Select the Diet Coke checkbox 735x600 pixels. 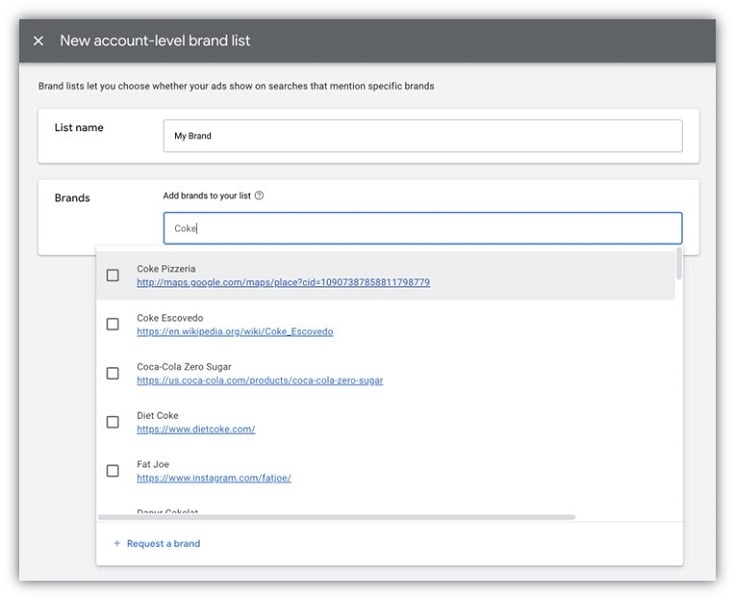(112, 422)
